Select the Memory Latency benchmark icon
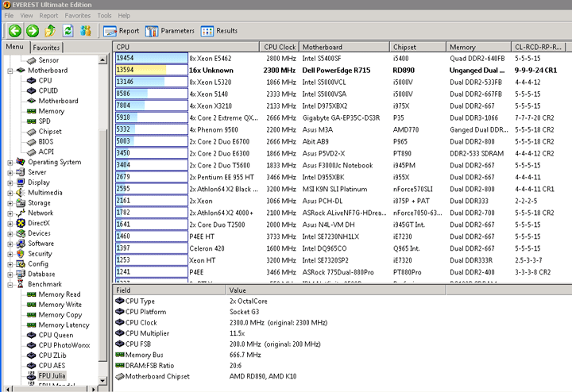 click(32, 325)
